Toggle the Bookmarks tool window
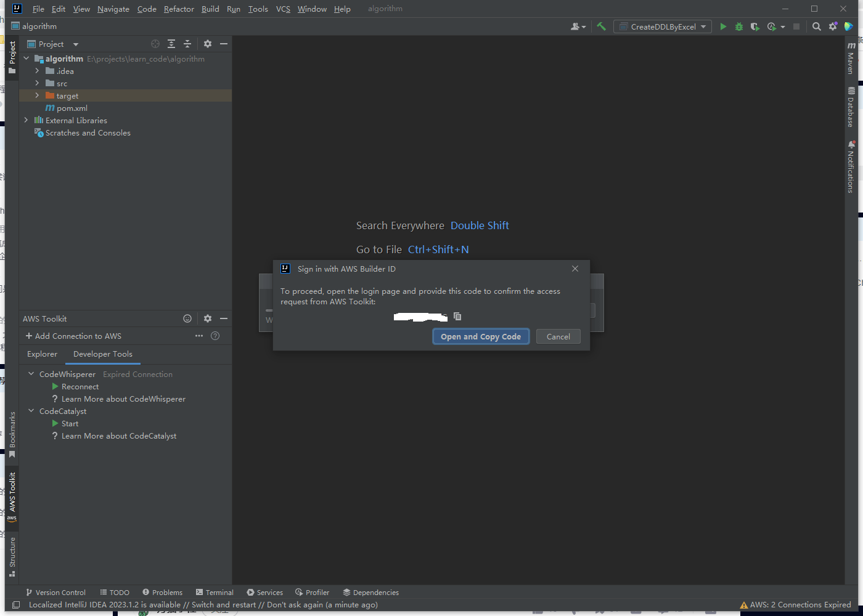The height and width of the screenshot is (616, 863). (12, 434)
